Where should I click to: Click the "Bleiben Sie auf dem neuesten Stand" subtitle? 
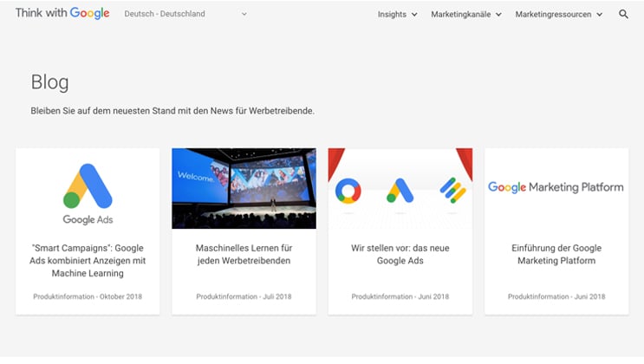[172, 111]
